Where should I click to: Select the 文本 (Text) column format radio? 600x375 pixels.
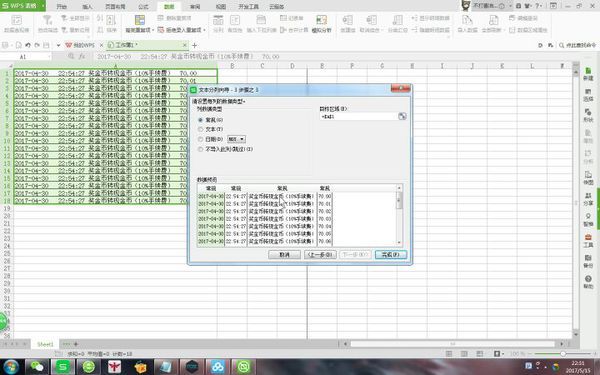tap(201, 130)
